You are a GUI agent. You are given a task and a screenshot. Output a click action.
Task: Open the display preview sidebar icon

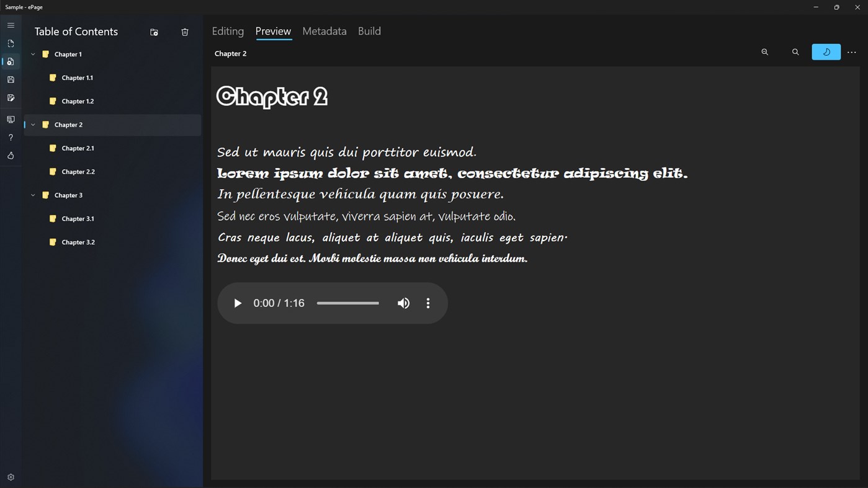coord(11,119)
